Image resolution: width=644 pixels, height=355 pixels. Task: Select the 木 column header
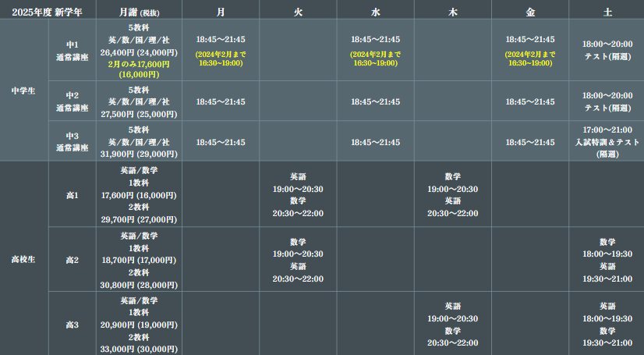click(x=452, y=10)
